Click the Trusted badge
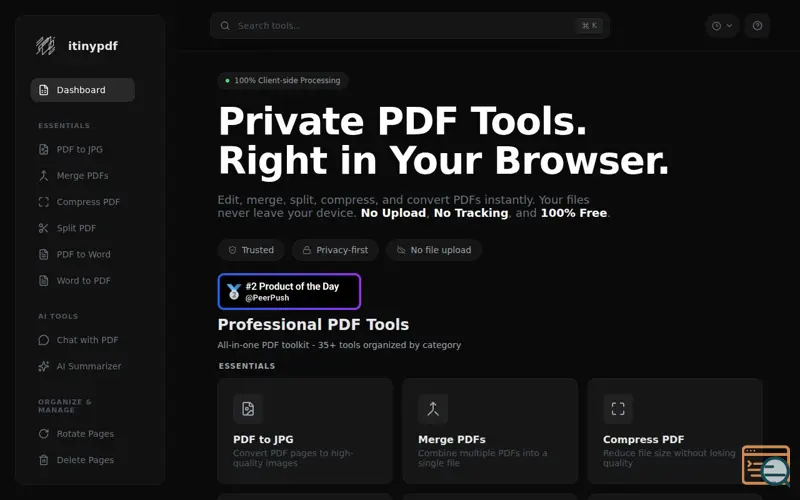Screen dimensions: 800x500 pyautogui.click(x=251, y=250)
